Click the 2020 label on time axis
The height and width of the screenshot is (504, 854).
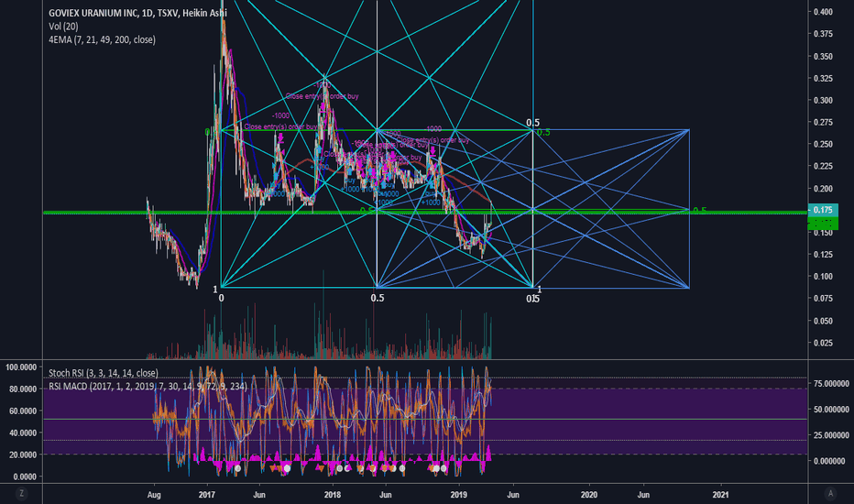(589, 495)
